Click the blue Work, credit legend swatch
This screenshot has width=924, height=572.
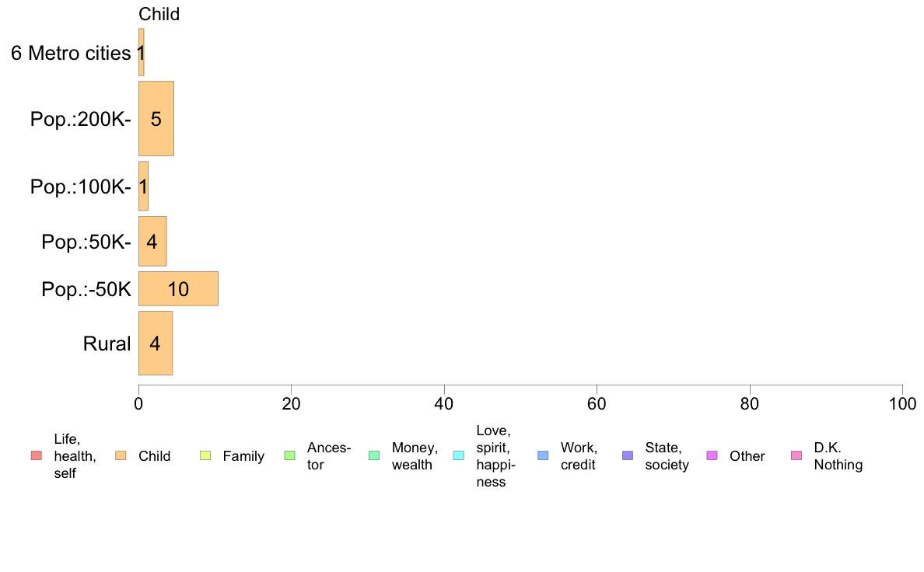[544, 455]
